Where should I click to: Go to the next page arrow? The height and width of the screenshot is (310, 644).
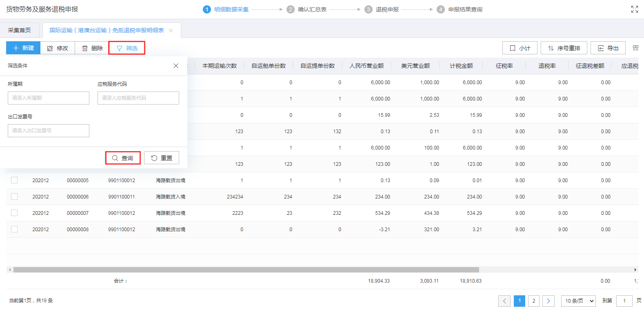coord(548,301)
